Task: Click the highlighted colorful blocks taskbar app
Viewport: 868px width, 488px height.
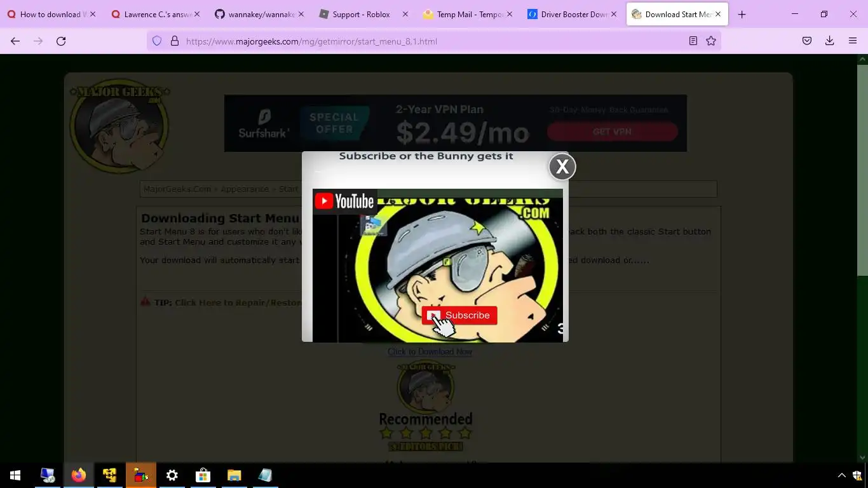Action: (141, 475)
